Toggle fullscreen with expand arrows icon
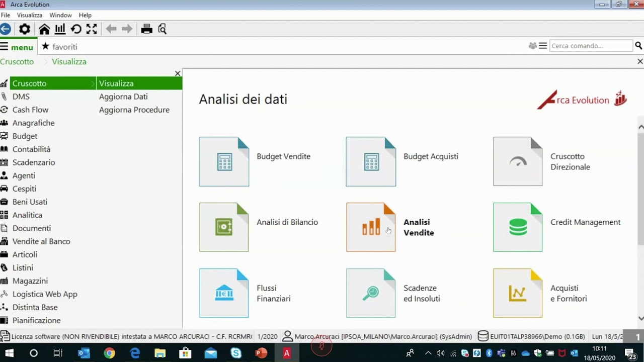 coord(92,29)
